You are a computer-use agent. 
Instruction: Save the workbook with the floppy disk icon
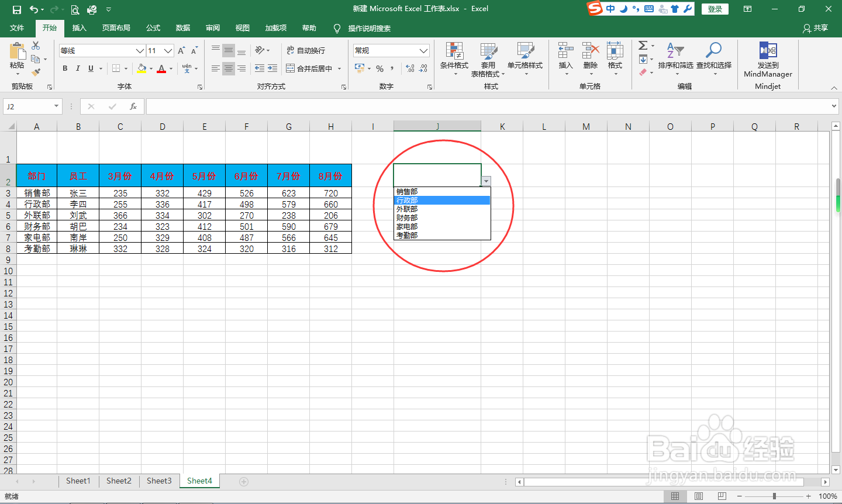tap(16, 9)
